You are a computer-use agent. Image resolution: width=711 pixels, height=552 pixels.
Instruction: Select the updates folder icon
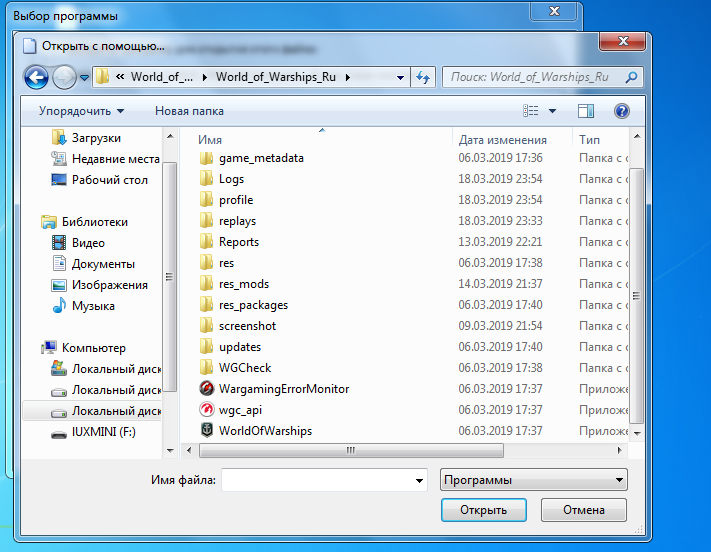pos(206,347)
